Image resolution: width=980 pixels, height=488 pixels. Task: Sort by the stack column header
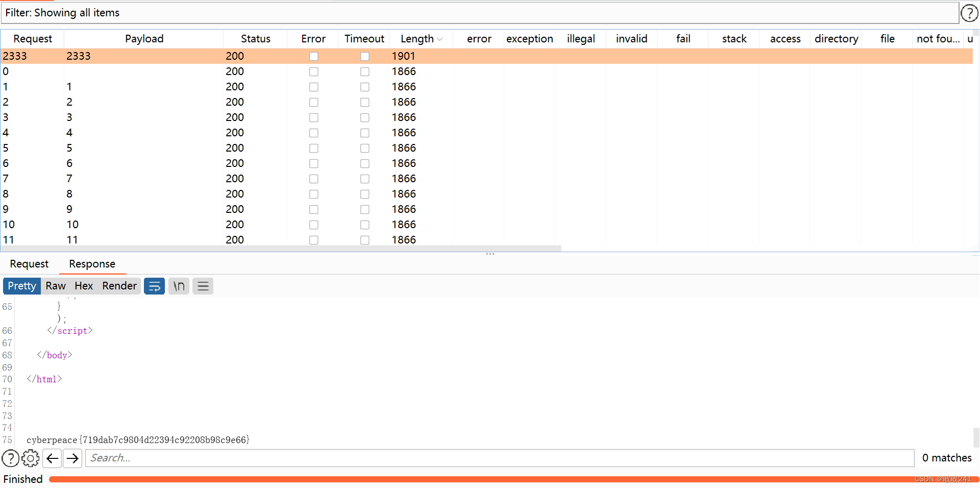click(734, 39)
